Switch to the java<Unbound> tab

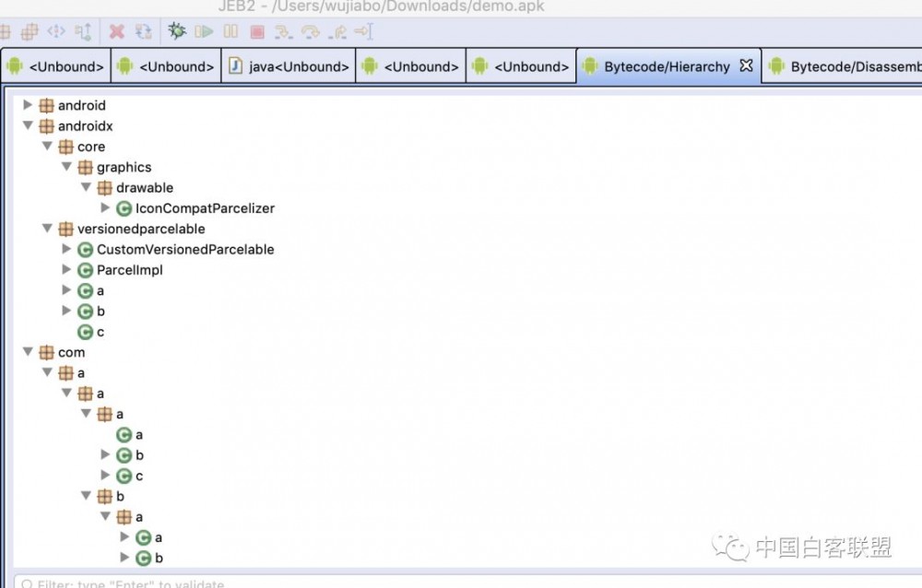289,66
